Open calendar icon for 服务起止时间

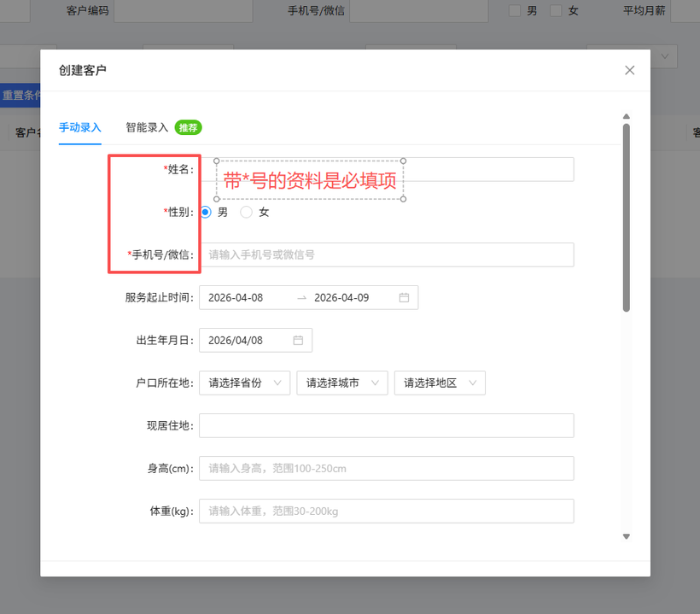tap(405, 297)
